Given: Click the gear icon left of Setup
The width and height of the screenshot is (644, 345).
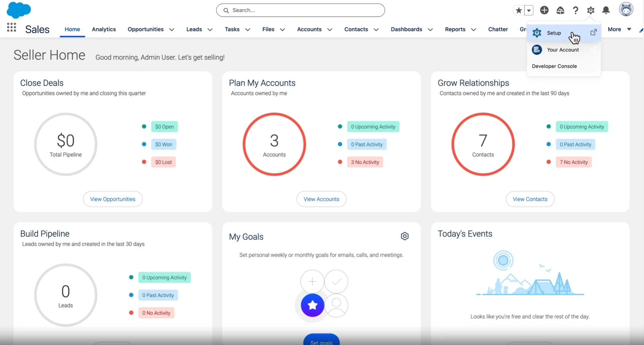Looking at the screenshot, I should click(537, 33).
